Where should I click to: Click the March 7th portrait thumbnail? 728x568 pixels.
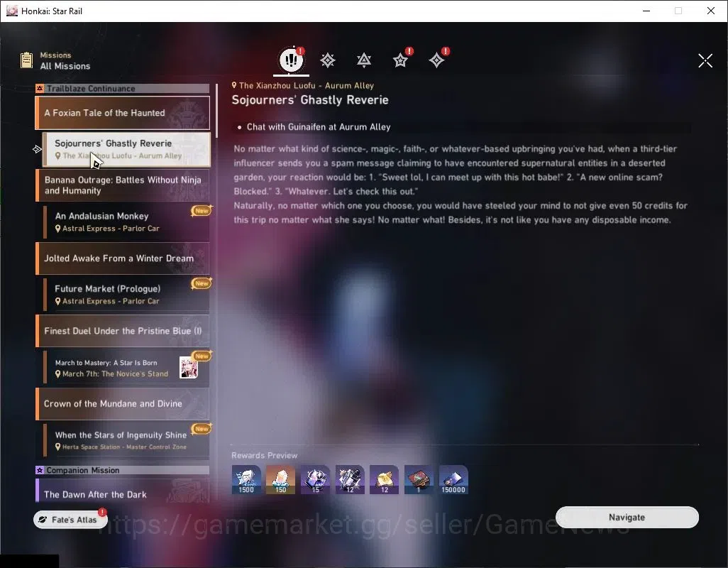189,367
